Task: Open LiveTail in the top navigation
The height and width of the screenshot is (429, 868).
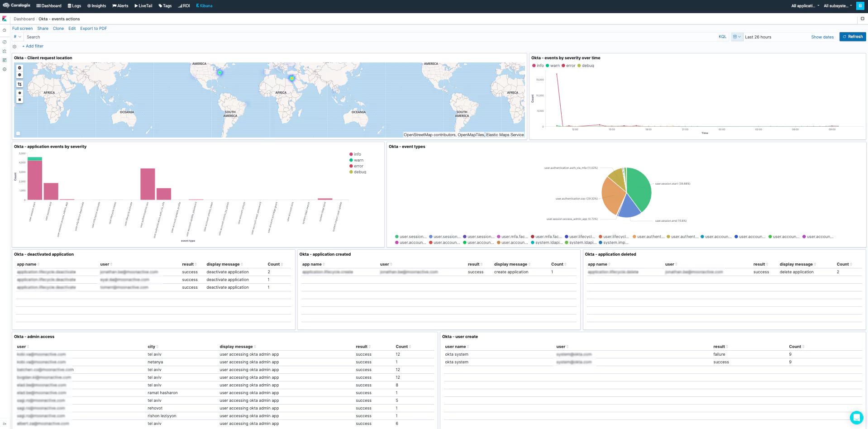Action: point(143,6)
